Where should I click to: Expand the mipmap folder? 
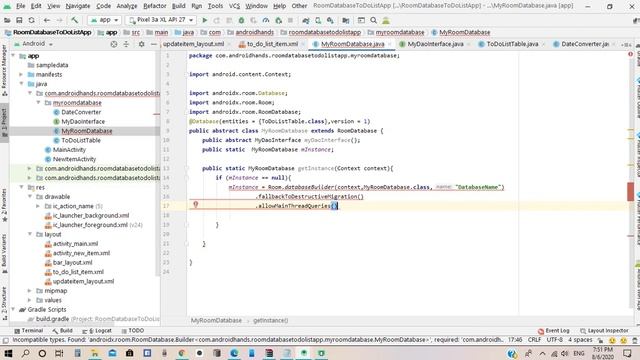click(30, 291)
